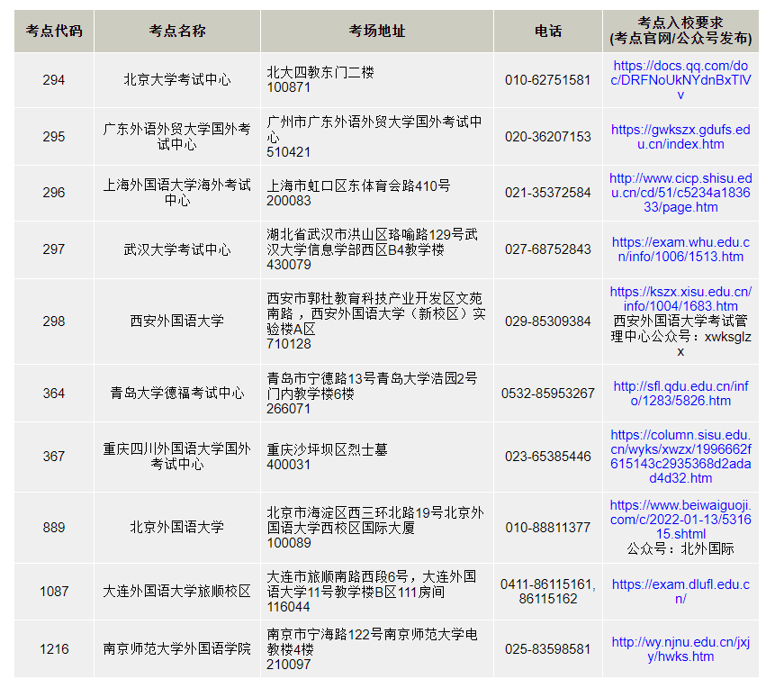Click the text 公众号：北外国际
The width and height of the screenshot is (784, 688).
point(680,549)
